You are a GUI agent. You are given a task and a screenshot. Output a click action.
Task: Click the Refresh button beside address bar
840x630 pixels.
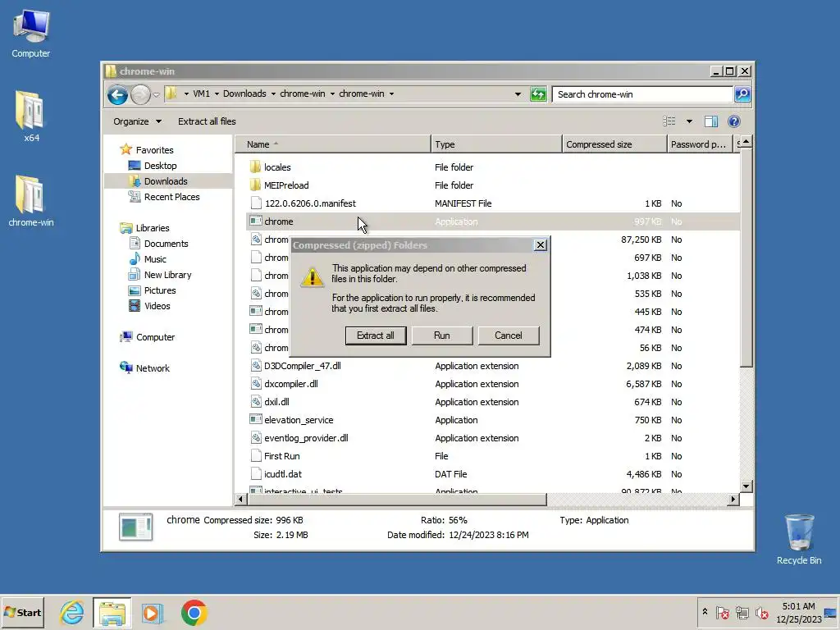538,94
